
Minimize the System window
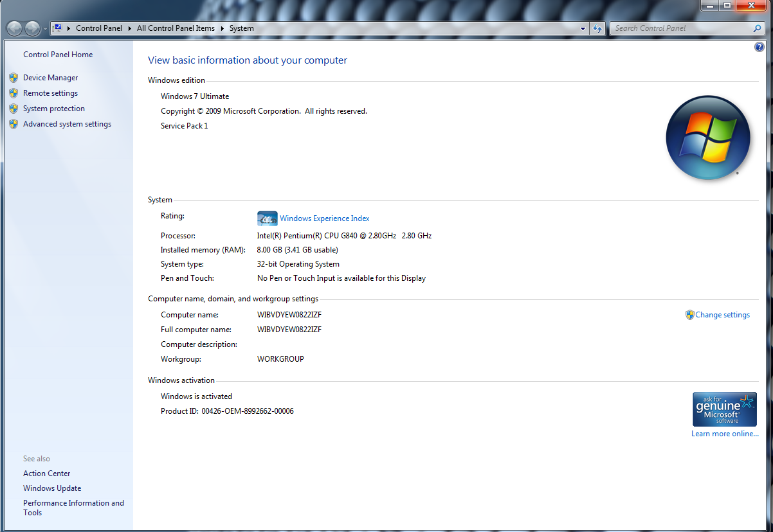click(x=710, y=6)
